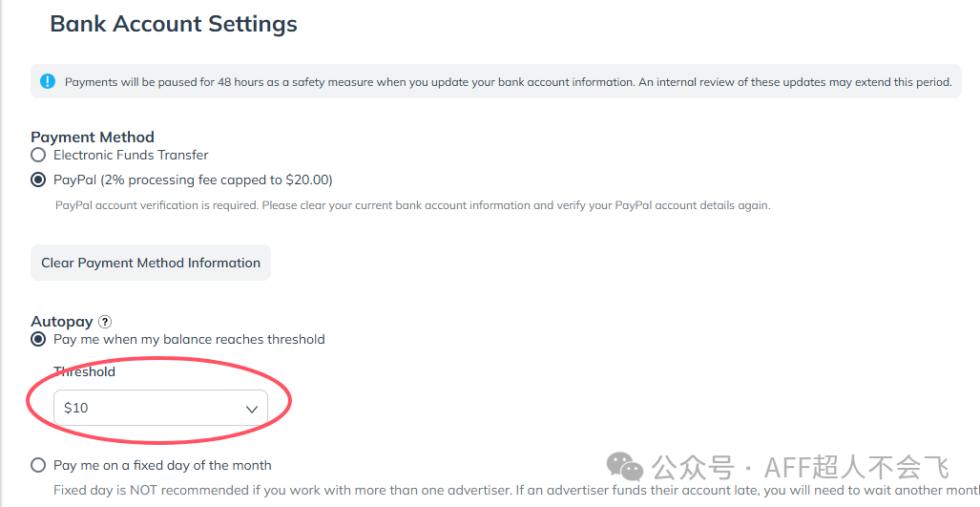Click the Electronic Funds Transfer label text
Screen dimensions: 980x507
[x=131, y=155]
